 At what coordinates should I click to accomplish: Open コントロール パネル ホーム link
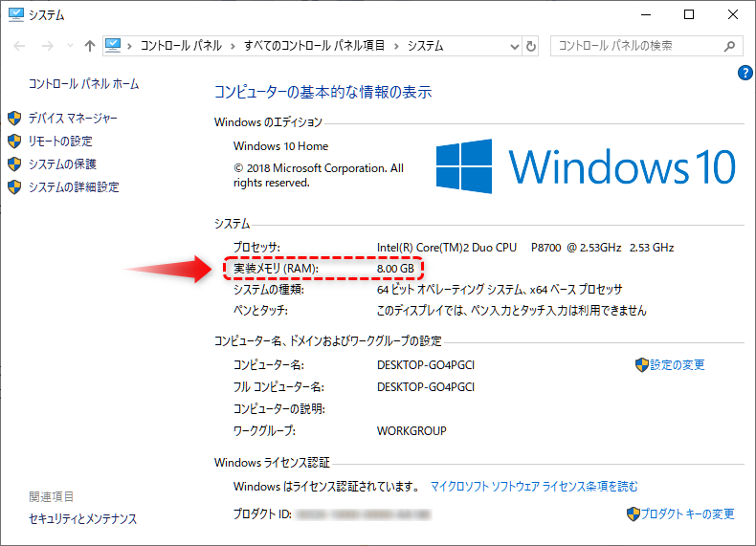pyautogui.click(x=83, y=84)
